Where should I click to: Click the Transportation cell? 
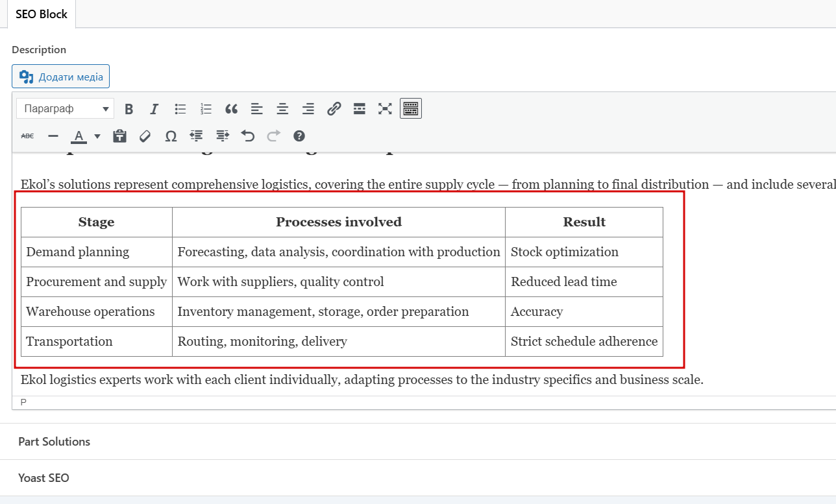point(97,342)
